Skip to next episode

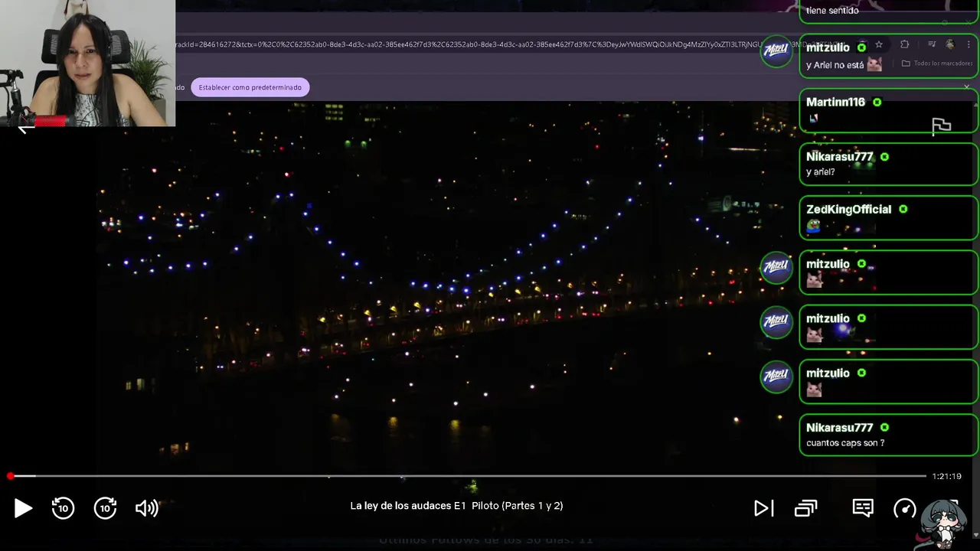(x=763, y=508)
